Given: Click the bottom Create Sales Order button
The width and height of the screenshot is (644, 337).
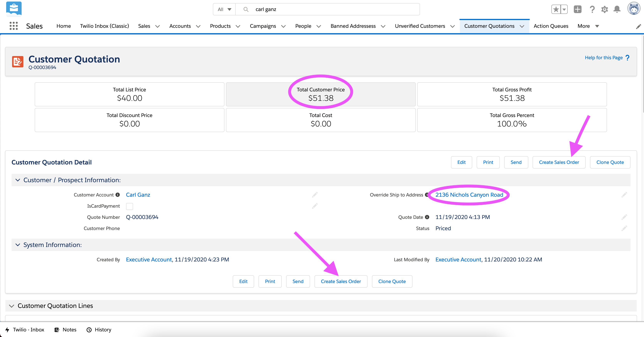Looking at the screenshot, I should [341, 281].
